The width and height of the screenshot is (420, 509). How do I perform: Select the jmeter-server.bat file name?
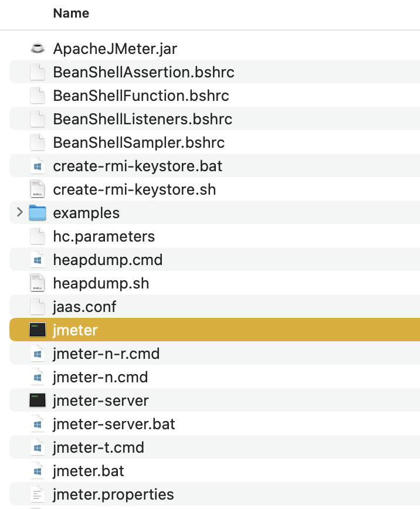pos(114,424)
